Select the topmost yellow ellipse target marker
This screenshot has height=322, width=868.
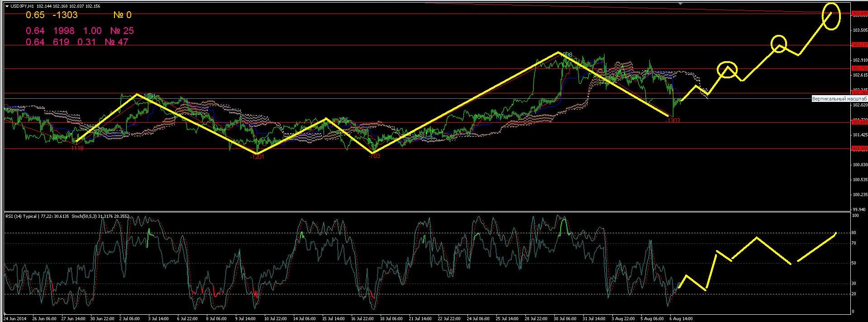[x=831, y=16]
